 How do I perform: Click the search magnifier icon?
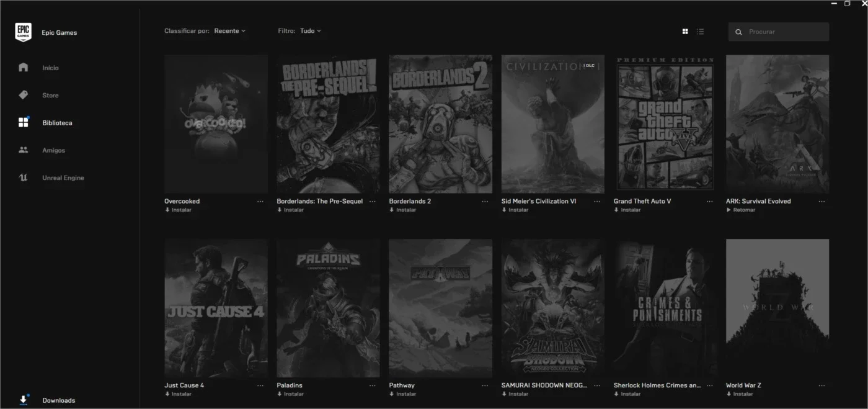[738, 32]
